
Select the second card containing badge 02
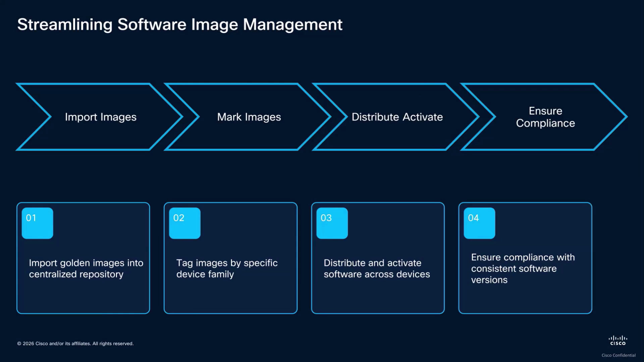click(231, 258)
